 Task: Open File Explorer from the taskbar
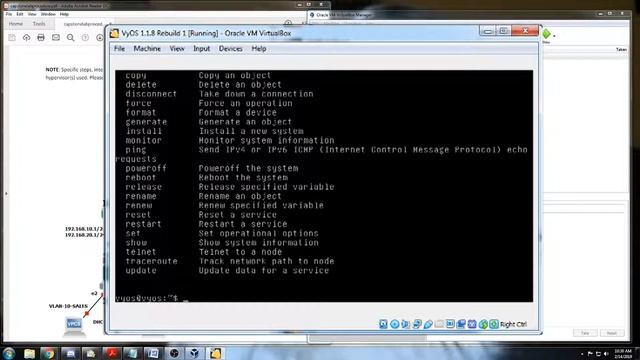[x=29, y=353]
